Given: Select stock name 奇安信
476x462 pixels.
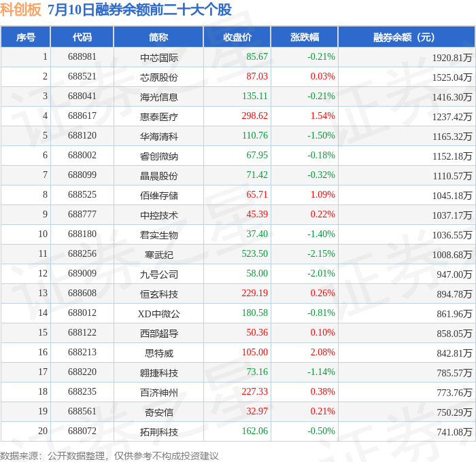Looking at the screenshot, I should [158, 412].
